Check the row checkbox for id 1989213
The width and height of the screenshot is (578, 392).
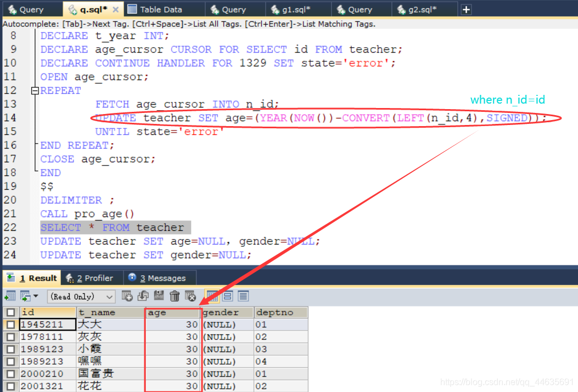(x=10, y=361)
